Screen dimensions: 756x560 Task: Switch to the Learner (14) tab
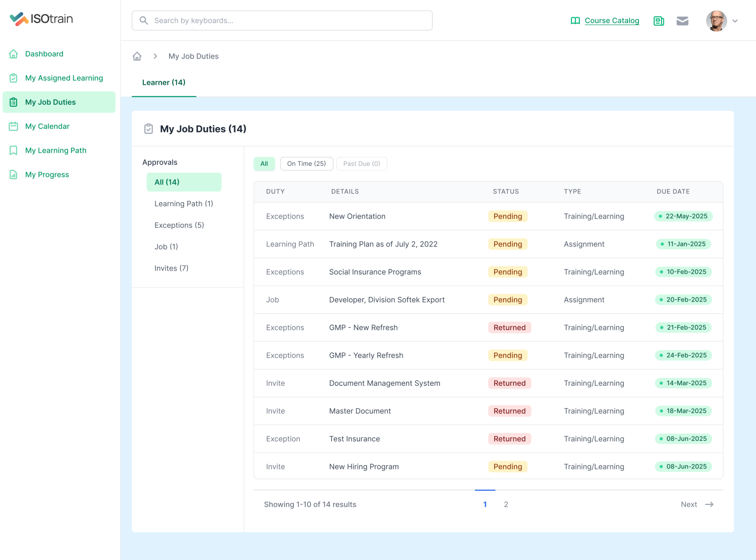pos(164,82)
